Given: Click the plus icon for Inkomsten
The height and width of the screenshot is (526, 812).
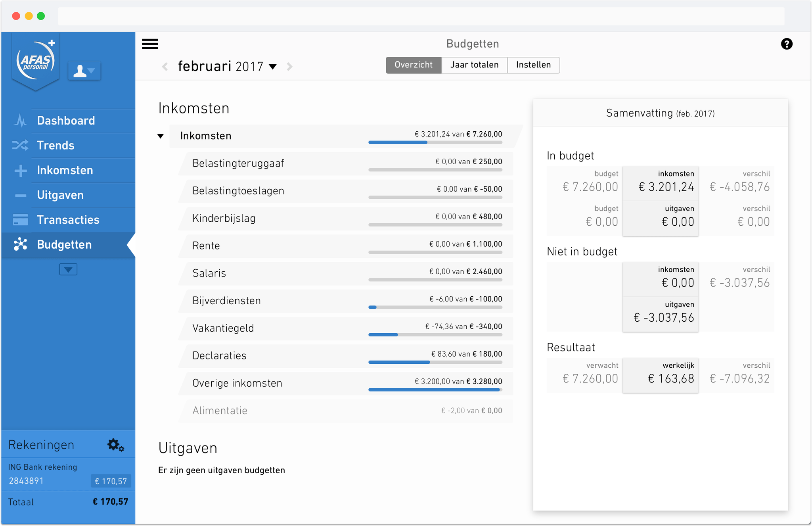Looking at the screenshot, I should tap(20, 170).
